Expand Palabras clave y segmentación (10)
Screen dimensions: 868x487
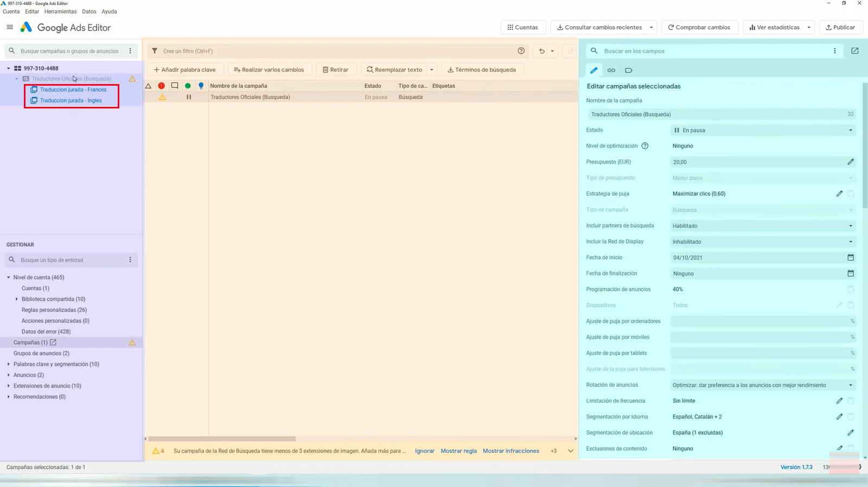pyautogui.click(x=9, y=364)
